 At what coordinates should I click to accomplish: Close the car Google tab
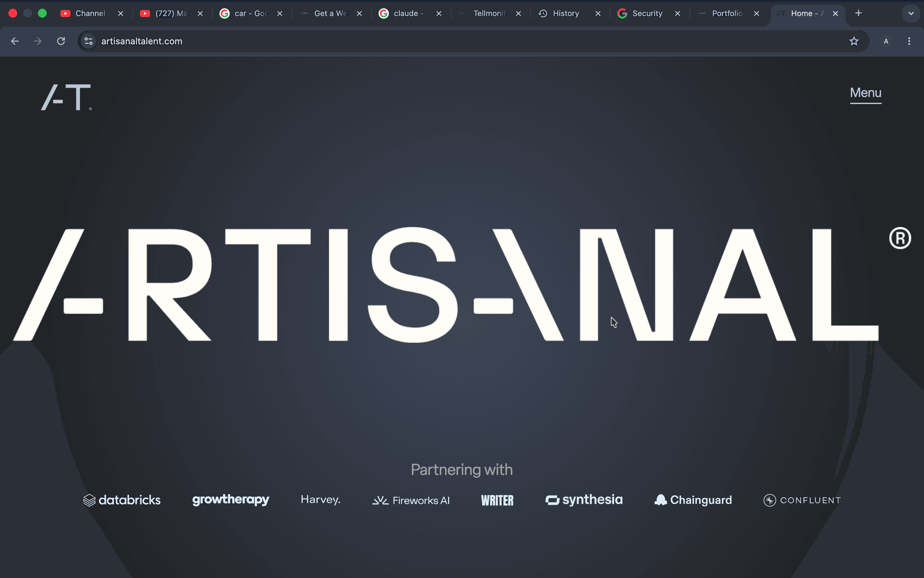[x=280, y=13]
